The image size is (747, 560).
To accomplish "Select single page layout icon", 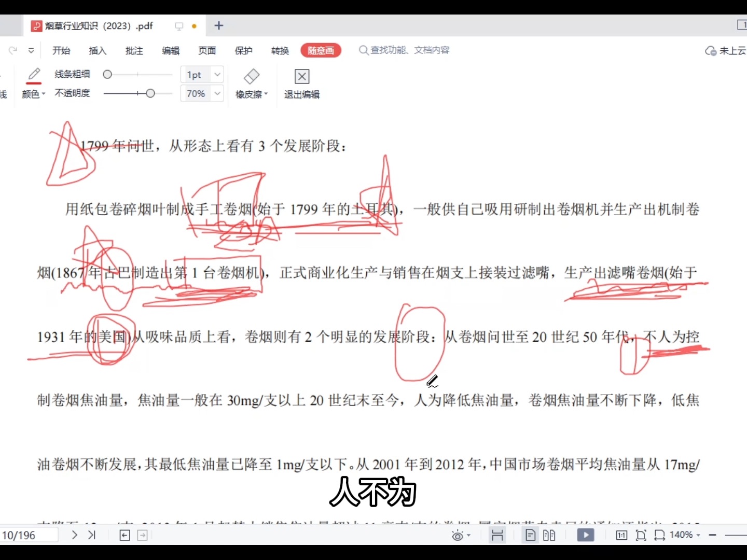I will click(531, 535).
